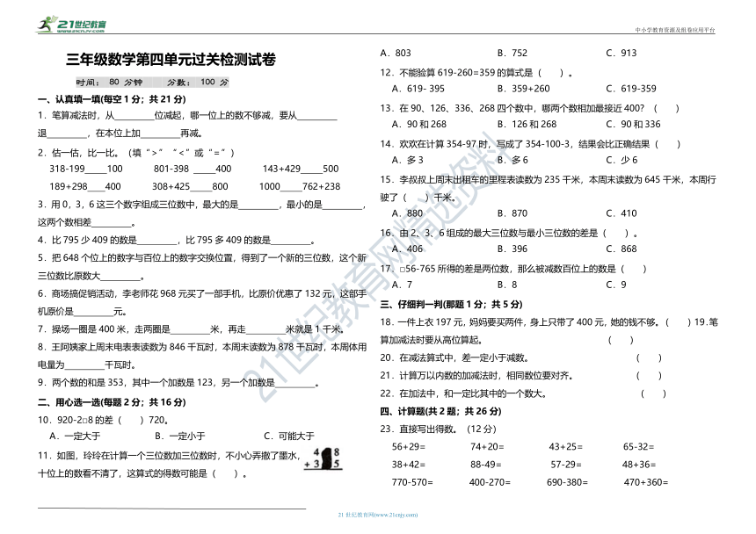Click the "分数: 100 分" label
The height and width of the screenshot is (534, 756).
coord(198,83)
